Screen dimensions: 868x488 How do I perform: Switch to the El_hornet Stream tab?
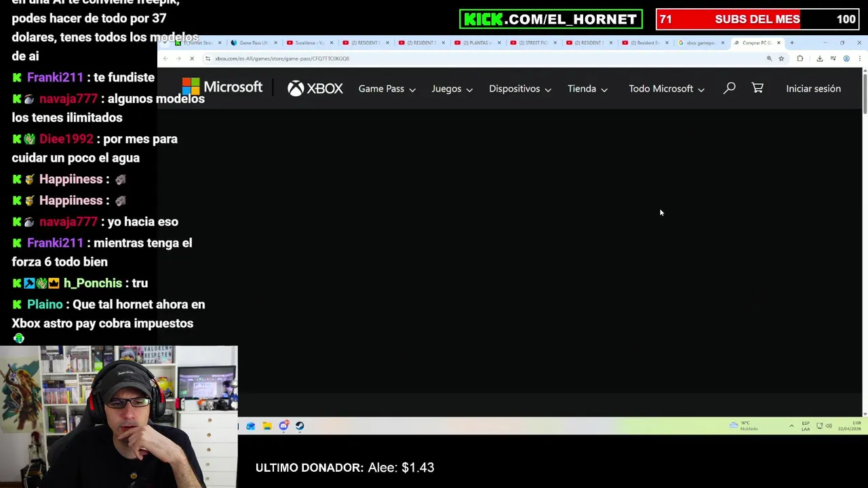pos(197,43)
